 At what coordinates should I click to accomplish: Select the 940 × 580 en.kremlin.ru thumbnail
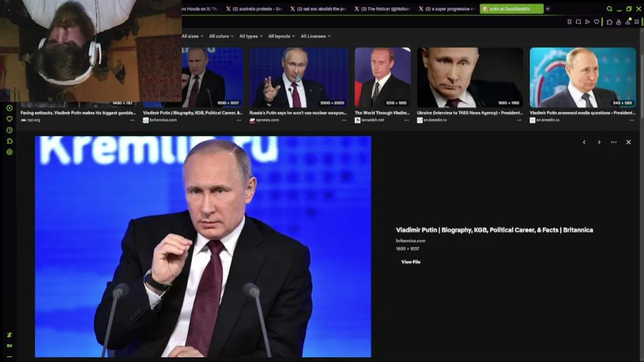coord(583,77)
